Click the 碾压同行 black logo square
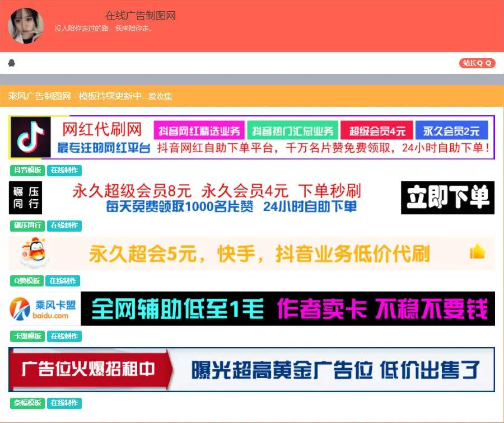 tap(25, 198)
